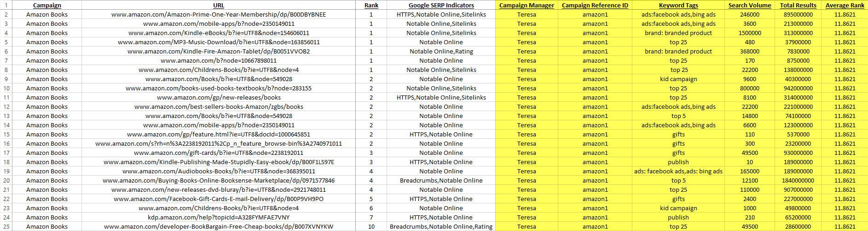
Task: Select the Rank cell showing 5
Action: pos(371,199)
